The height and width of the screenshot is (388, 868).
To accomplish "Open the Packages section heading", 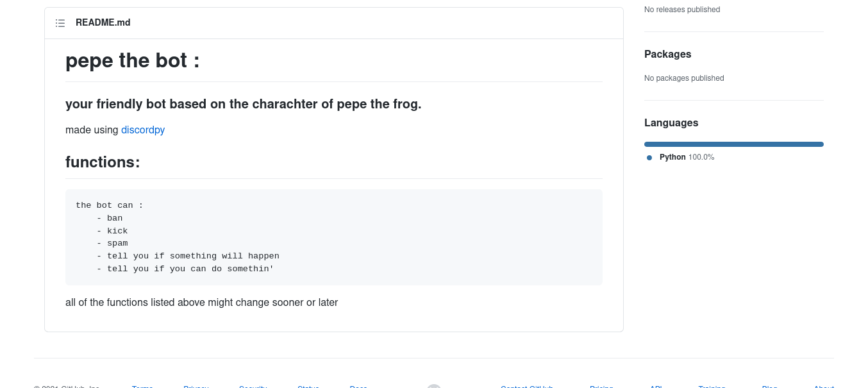I will click(668, 54).
